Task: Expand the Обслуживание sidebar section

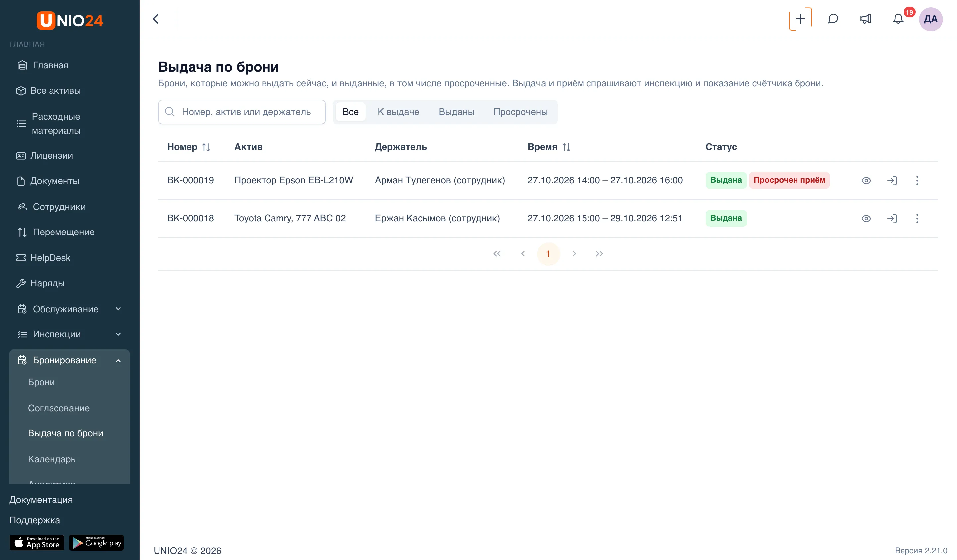Action: click(x=69, y=309)
